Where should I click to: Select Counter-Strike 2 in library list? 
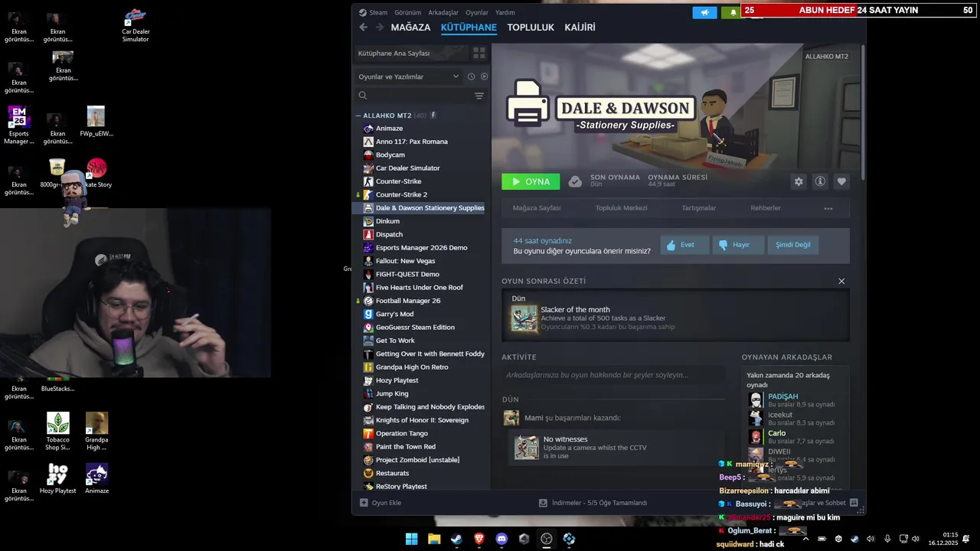(420, 194)
